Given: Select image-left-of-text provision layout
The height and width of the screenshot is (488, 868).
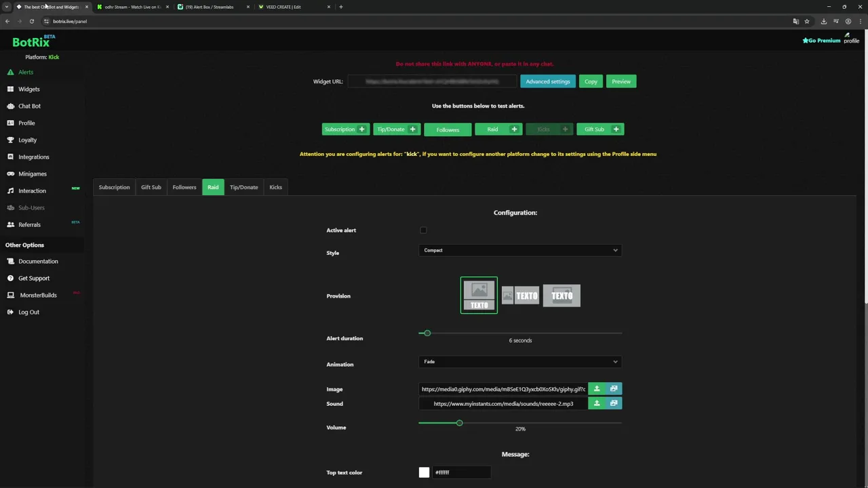Looking at the screenshot, I should click(x=520, y=296).
